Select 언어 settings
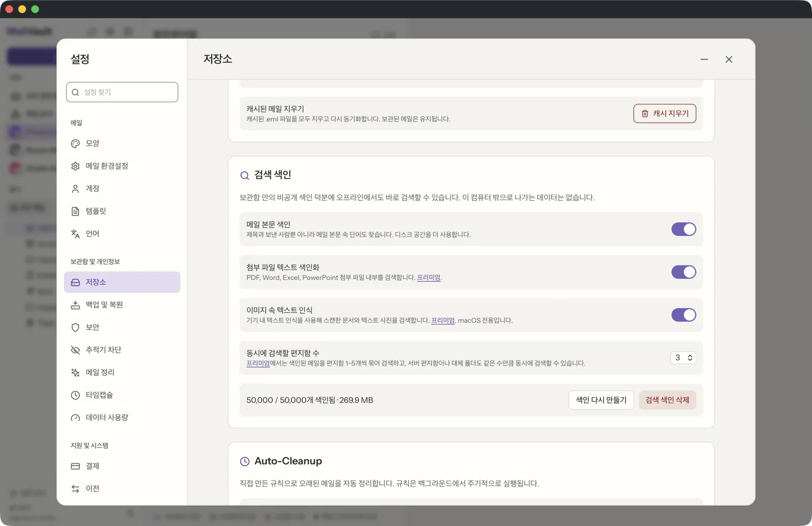 point(122,234)
